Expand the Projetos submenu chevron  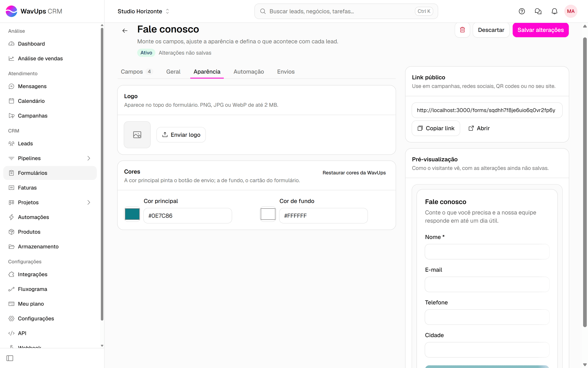[89, 202]
